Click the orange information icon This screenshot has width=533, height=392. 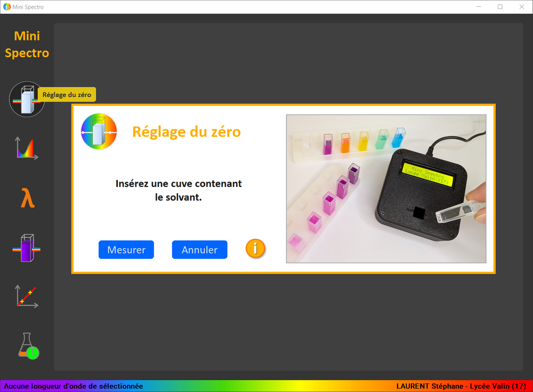(x=255, y=248)
